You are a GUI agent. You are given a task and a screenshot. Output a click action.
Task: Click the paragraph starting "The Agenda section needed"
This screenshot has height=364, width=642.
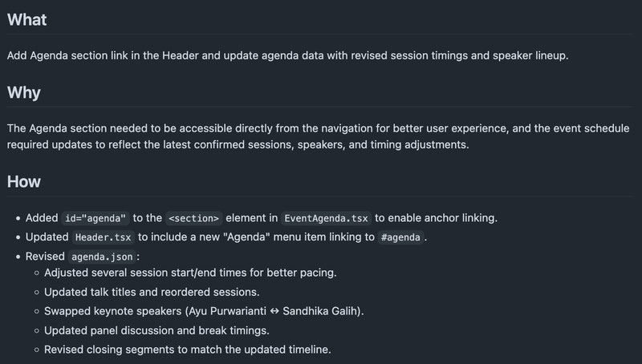coord(318,137)
